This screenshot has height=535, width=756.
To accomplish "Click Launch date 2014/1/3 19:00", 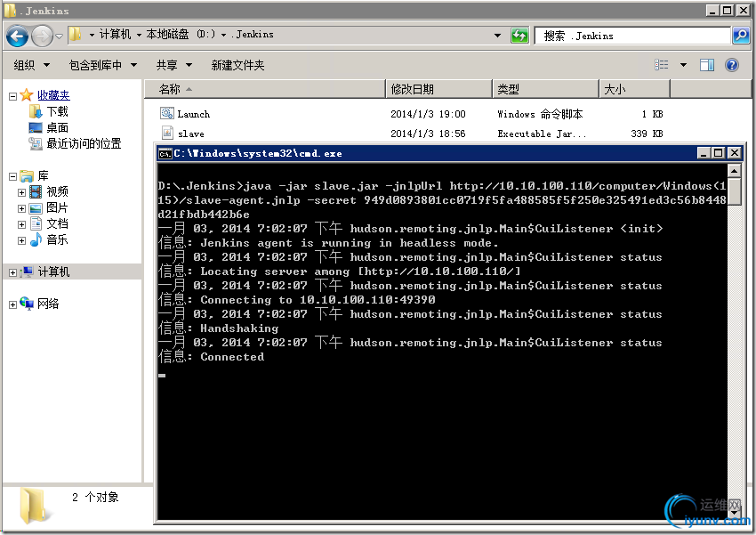I will pyautogui.click(x=428, y=114).
